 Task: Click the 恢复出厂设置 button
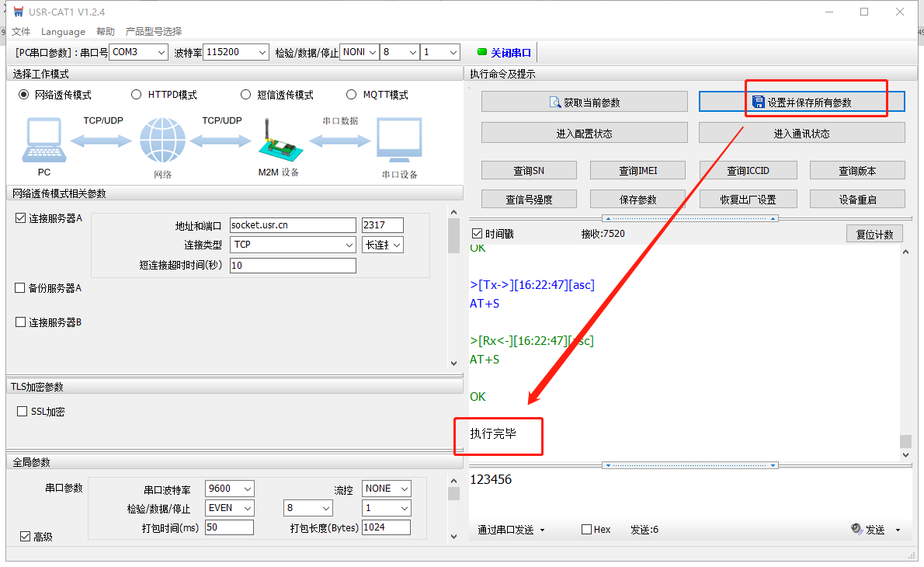(748, 199)
